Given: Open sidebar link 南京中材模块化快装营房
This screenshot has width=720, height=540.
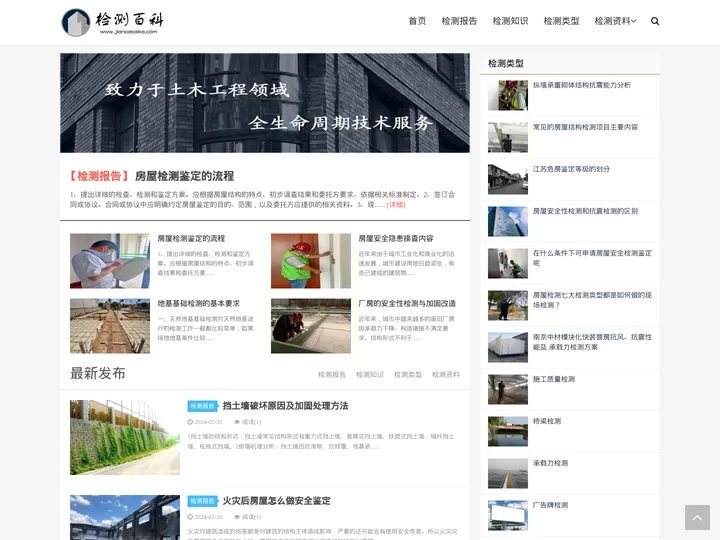Looking at the screenshot, I should click(x=592, y=342).
